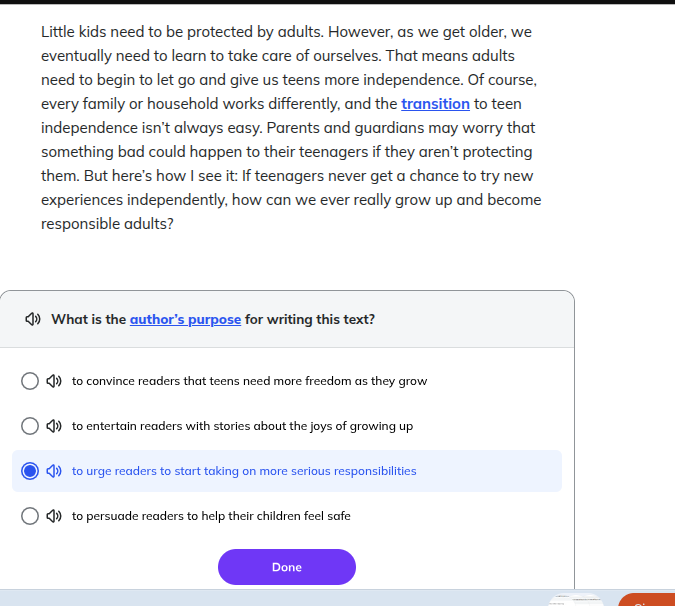Pick radio button for 'to persuade readers' option

(x=30, y=516)
